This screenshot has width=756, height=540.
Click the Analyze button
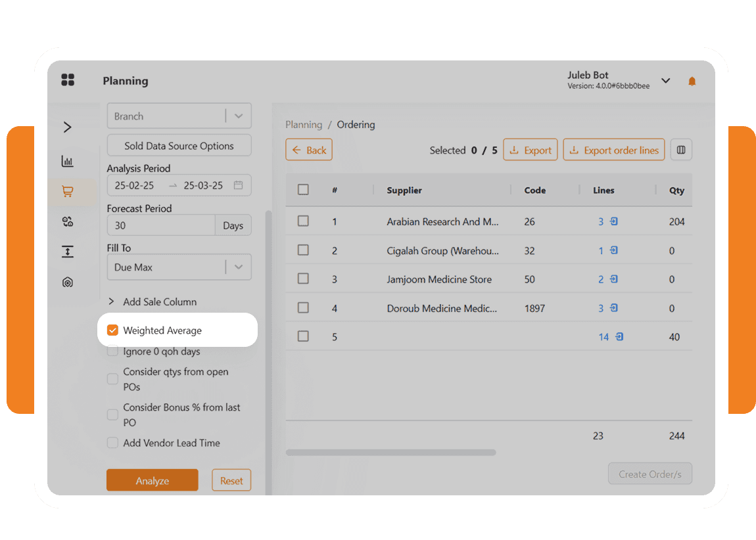pos(152,481)
